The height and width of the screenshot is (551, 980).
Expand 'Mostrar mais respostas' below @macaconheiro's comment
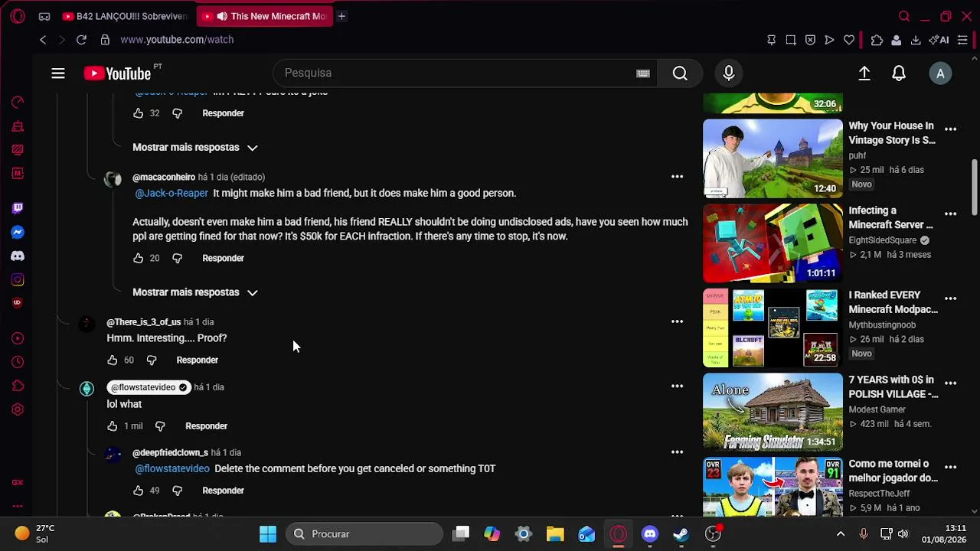(195, 292)
